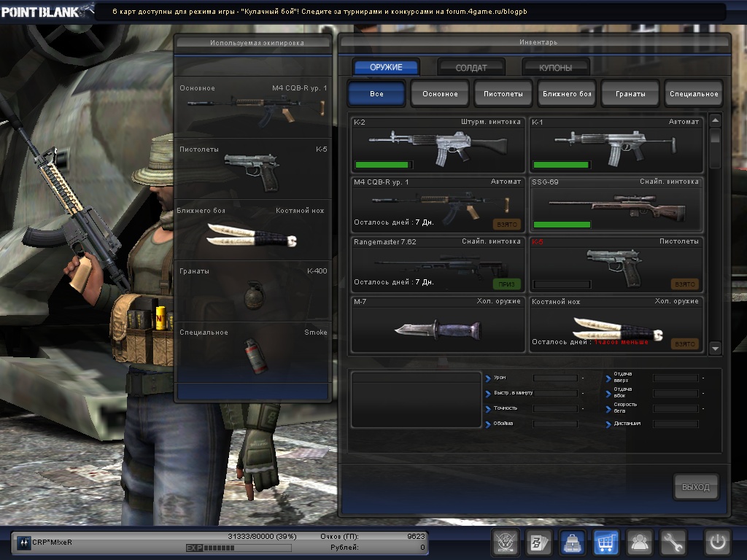Switch to the ОРУЖИЕ tab
Viewport: 747px width, 560px height.
tap(386, 67)
